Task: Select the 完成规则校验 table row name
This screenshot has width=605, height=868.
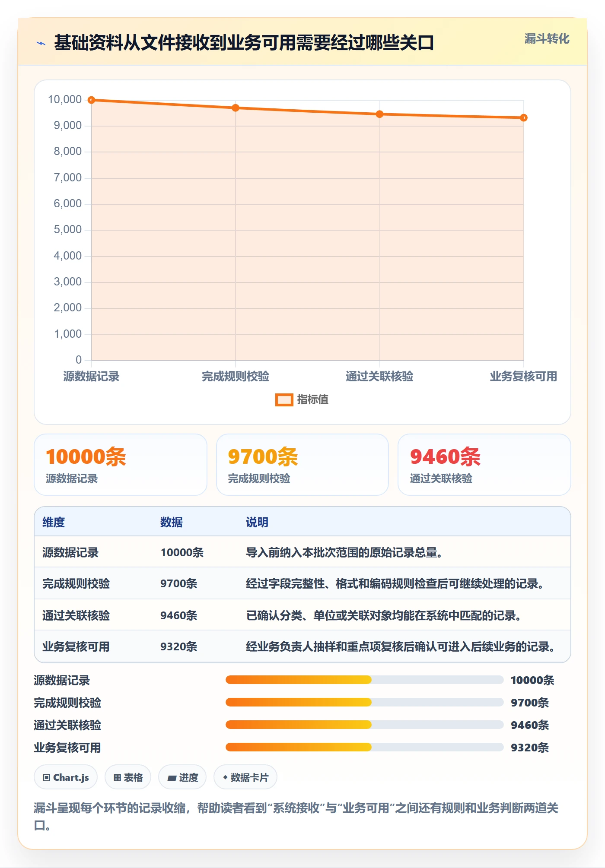Action: (76, 583)
